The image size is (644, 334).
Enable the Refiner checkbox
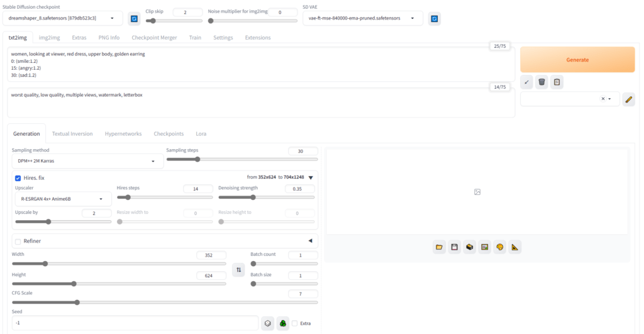(x=18, y=241)
